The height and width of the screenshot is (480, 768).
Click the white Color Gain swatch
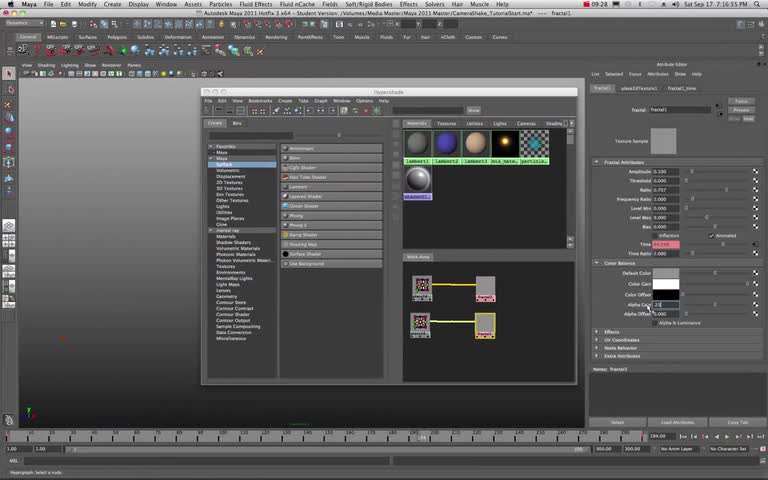pos(665,283)
